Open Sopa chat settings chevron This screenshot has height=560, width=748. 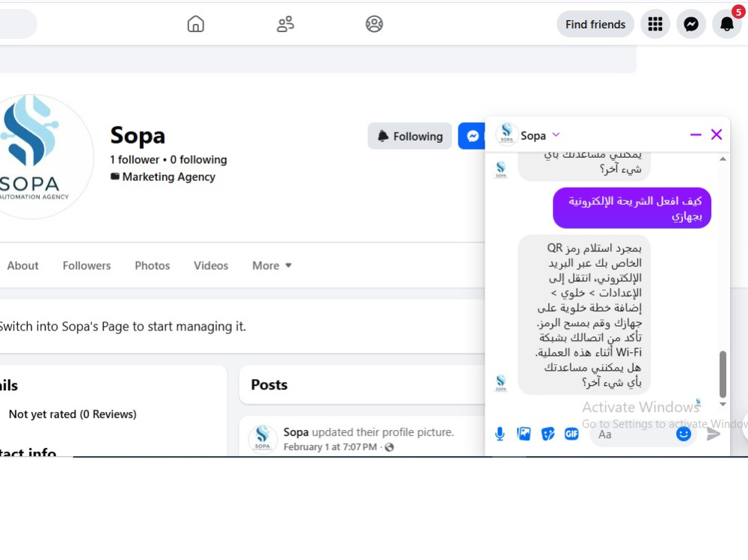556,135
